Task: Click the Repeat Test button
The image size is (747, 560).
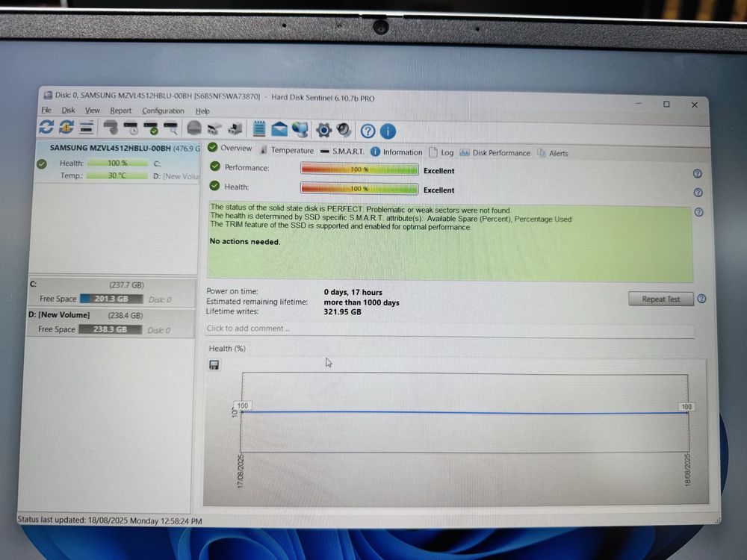Action: [x=661, y=299]
